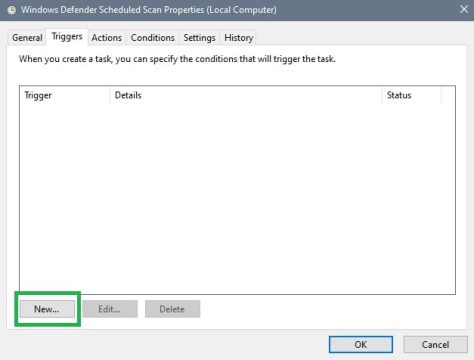Go to the Conditions tab
Viewport: 474px width, 360px height.
[152, 38]
